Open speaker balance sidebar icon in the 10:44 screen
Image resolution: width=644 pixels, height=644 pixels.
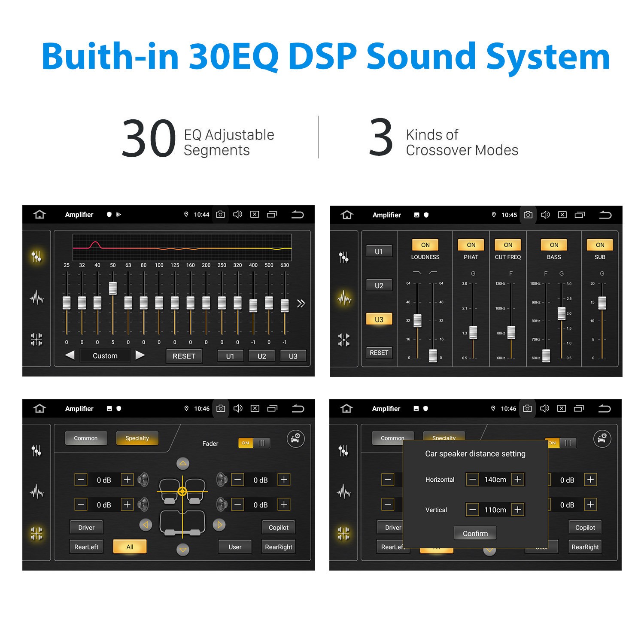[36, 339]
